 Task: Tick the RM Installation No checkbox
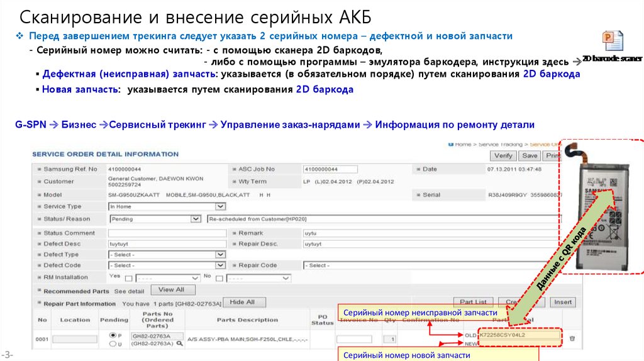(218, 278)
